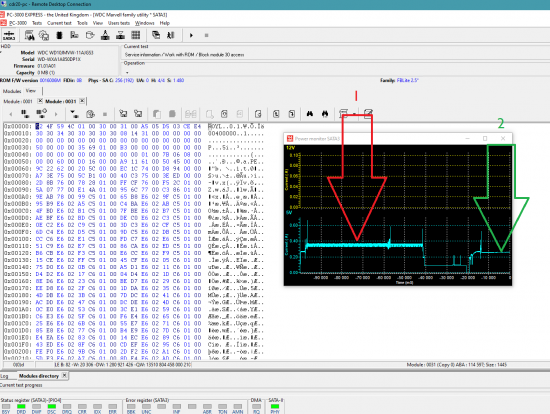Open the Help menu
Viewport: 550px width, 414px height.
pos(165,23)
